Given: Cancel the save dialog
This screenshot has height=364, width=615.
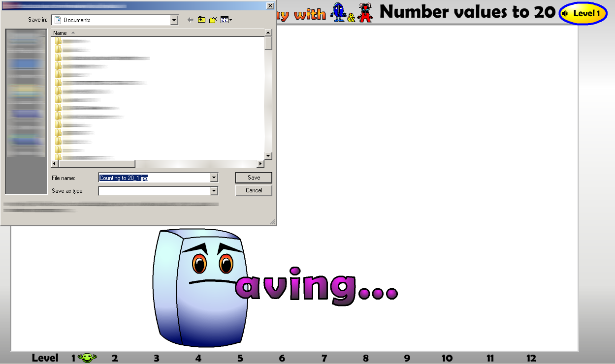Looking at the screenshot, I should click(254, 190).
